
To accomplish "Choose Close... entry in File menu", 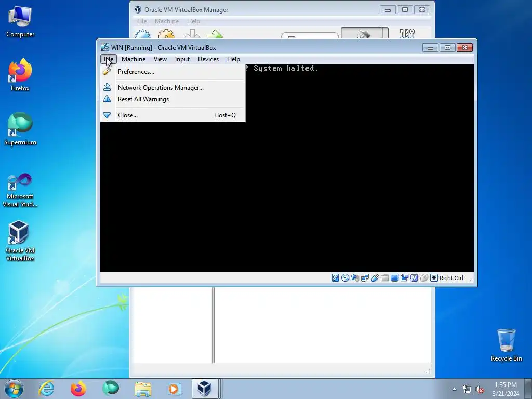I will [172, 115].
